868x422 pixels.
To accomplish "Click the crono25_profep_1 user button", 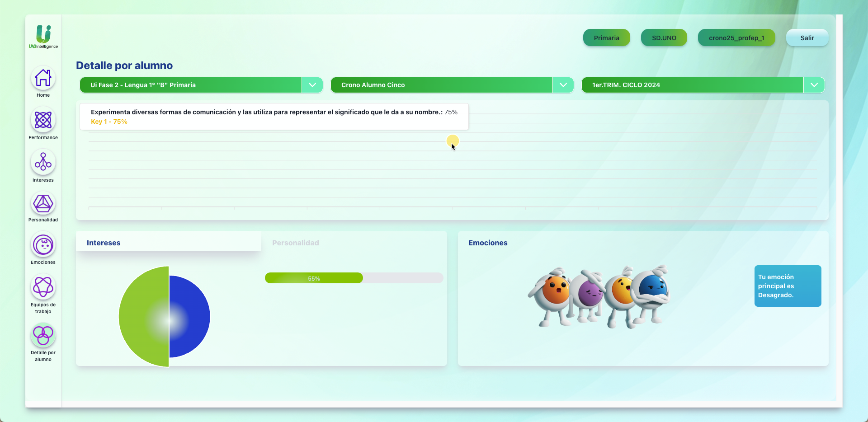I will click(736, 38).
